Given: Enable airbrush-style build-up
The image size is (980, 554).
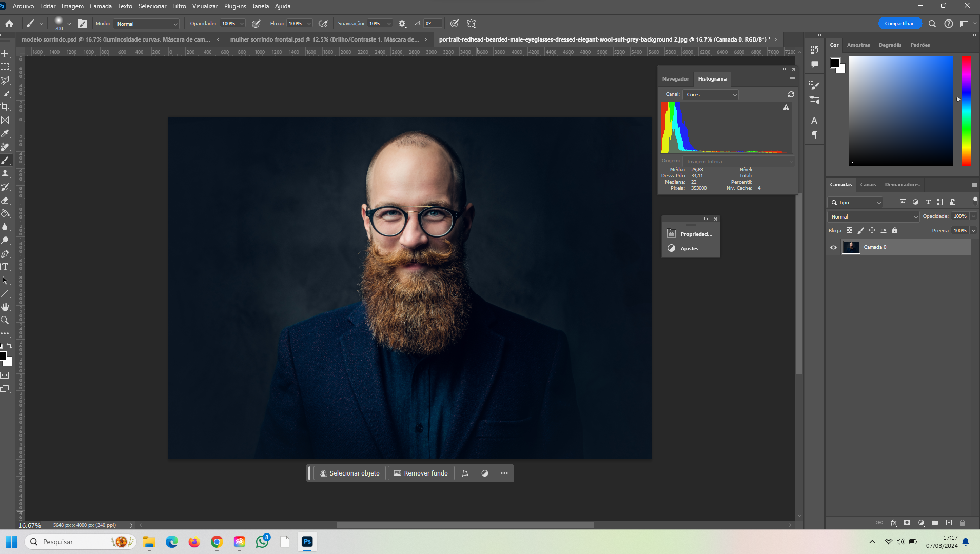Looking at the screenshot, I should pyautogui.click(x=323, y=24).
